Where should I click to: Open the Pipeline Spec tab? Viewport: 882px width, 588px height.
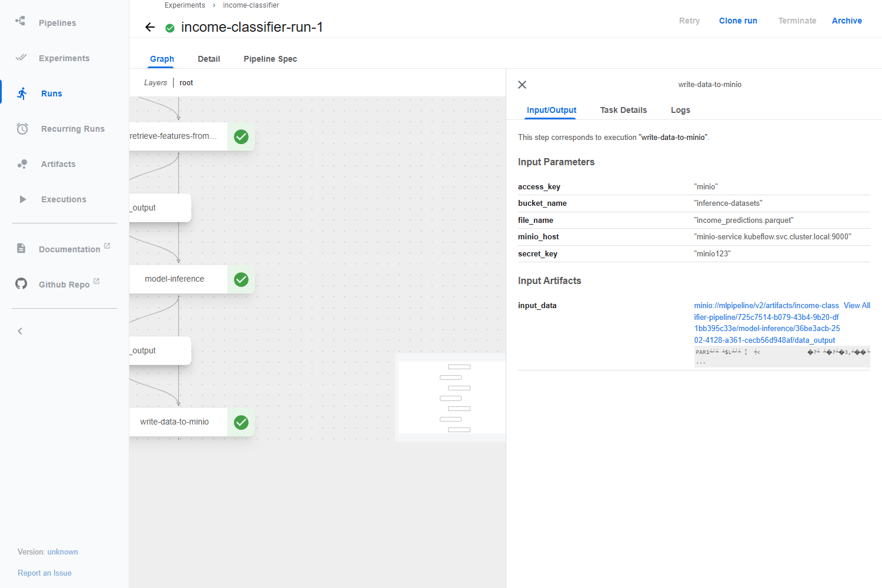(270, 59)
